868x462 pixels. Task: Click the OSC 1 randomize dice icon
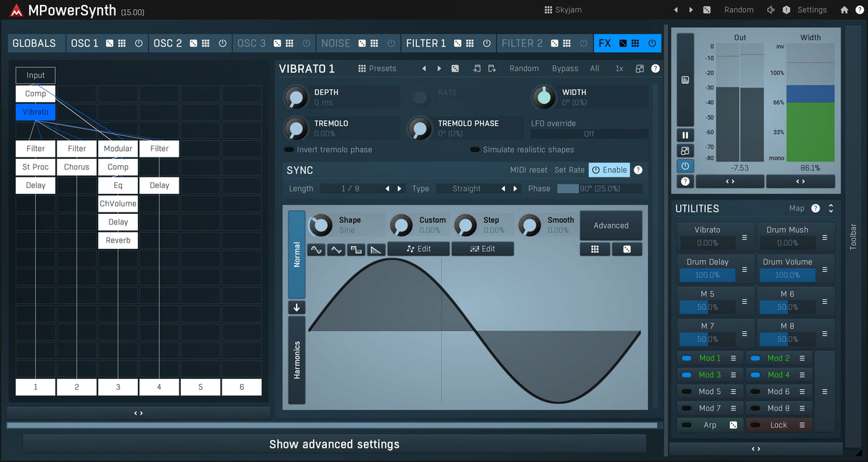tap(109, 44)
